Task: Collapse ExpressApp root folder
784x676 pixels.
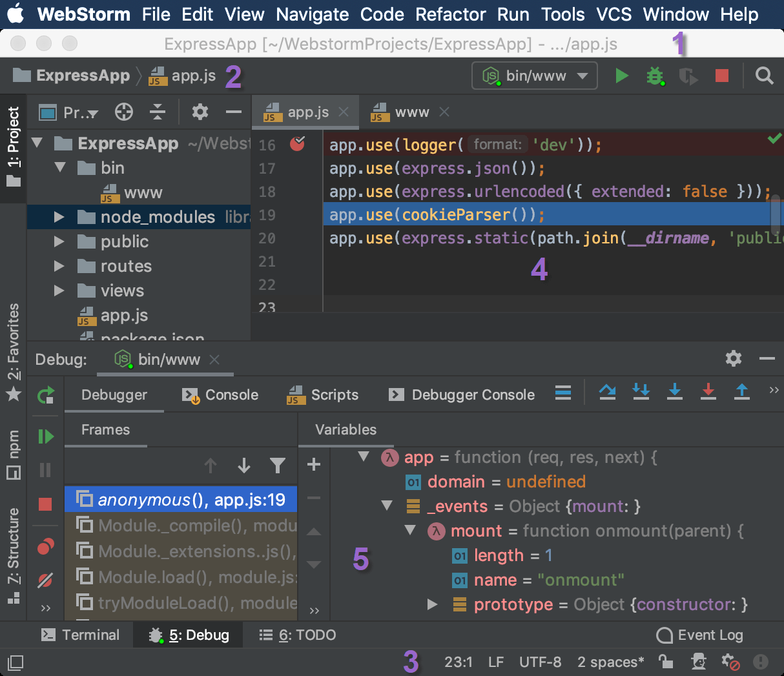Action: coord(37,143)
